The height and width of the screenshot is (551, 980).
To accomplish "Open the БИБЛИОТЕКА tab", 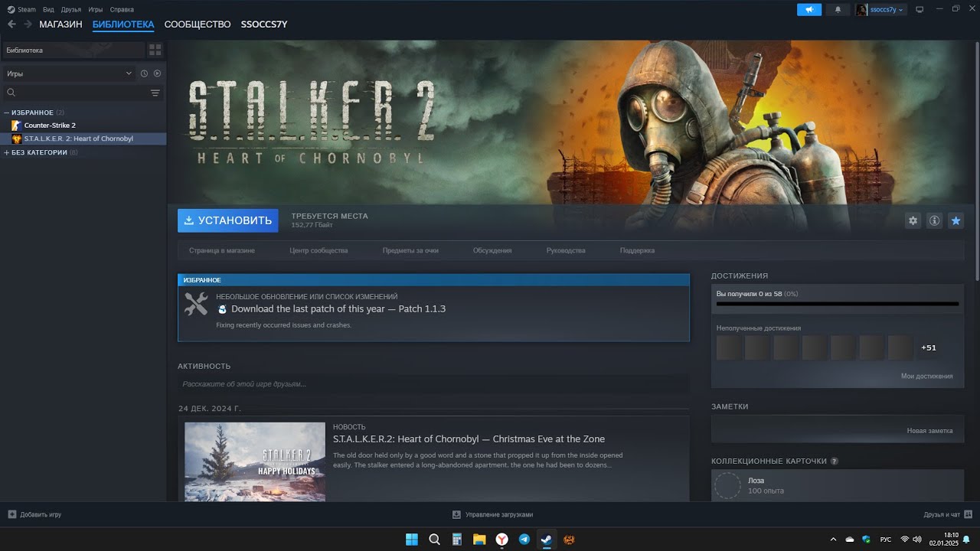I will click(123, 24).
